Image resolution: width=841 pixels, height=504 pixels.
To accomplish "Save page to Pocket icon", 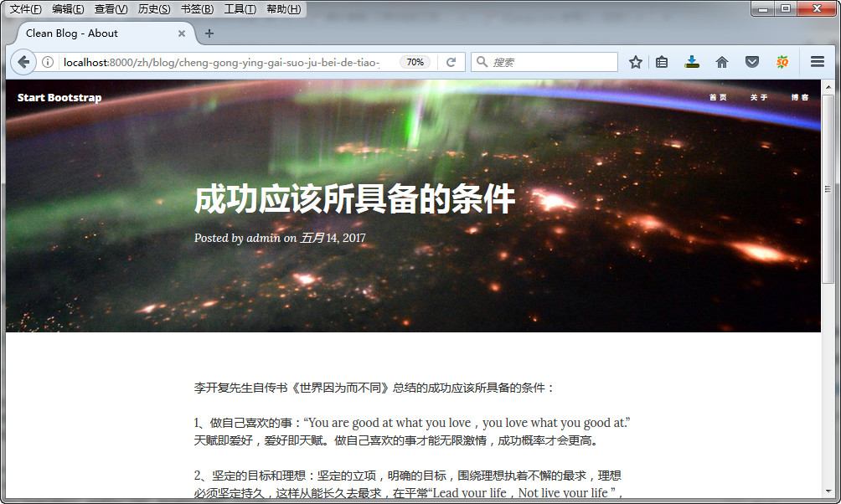I will pos(752,62).
